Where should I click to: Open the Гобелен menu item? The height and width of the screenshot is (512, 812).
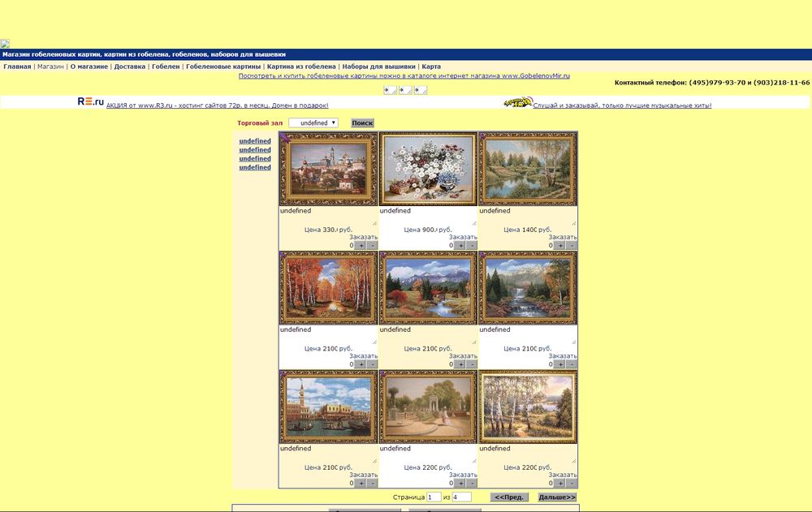tap(166, 67)
